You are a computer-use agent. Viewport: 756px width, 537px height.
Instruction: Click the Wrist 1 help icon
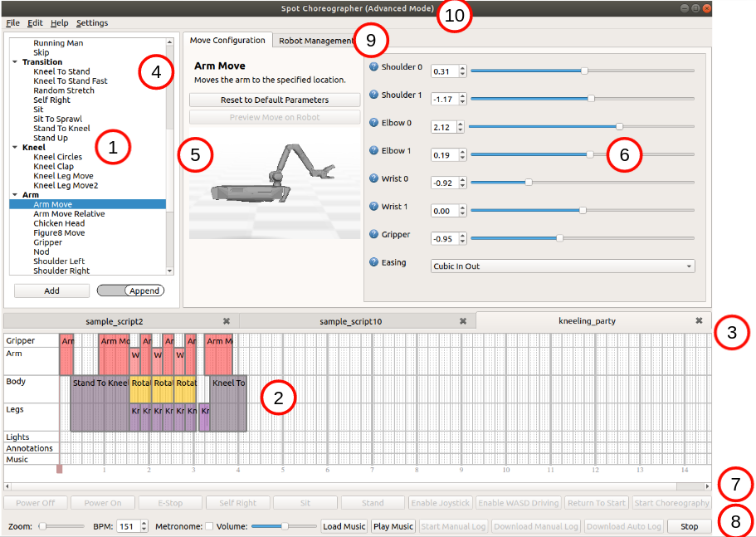(373, 207)
